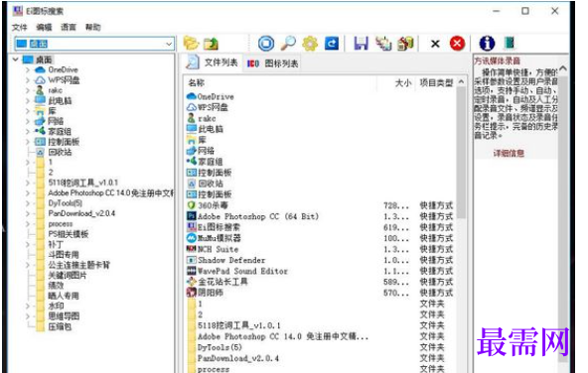Viewport: 588px width, 373px height.
Task: Open the 桌面 path dropdown arrow
Action: [169, 44]
